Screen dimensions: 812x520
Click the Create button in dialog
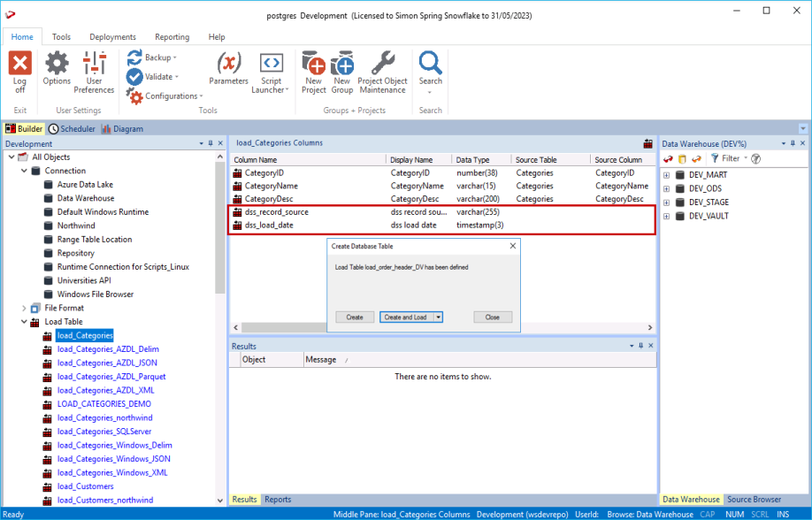[355, 317]
